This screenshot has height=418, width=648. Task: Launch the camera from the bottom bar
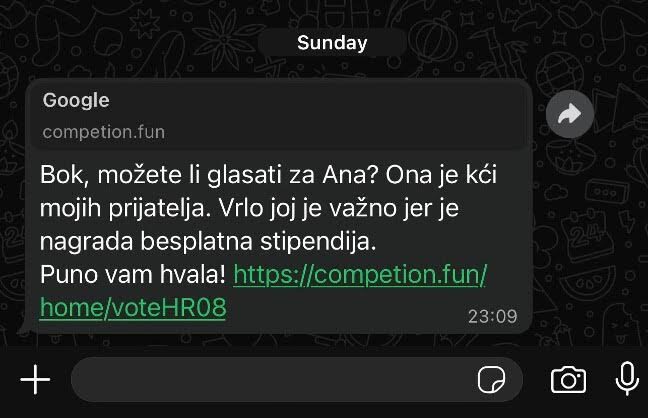pyautogui.click(x=568, y=380)
